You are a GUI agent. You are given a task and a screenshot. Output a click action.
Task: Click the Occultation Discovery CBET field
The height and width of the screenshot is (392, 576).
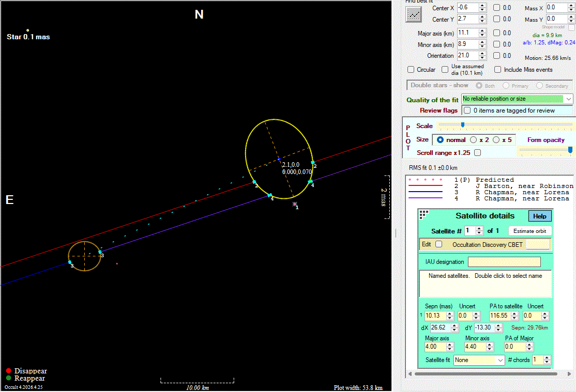click(x=538, y=244)
